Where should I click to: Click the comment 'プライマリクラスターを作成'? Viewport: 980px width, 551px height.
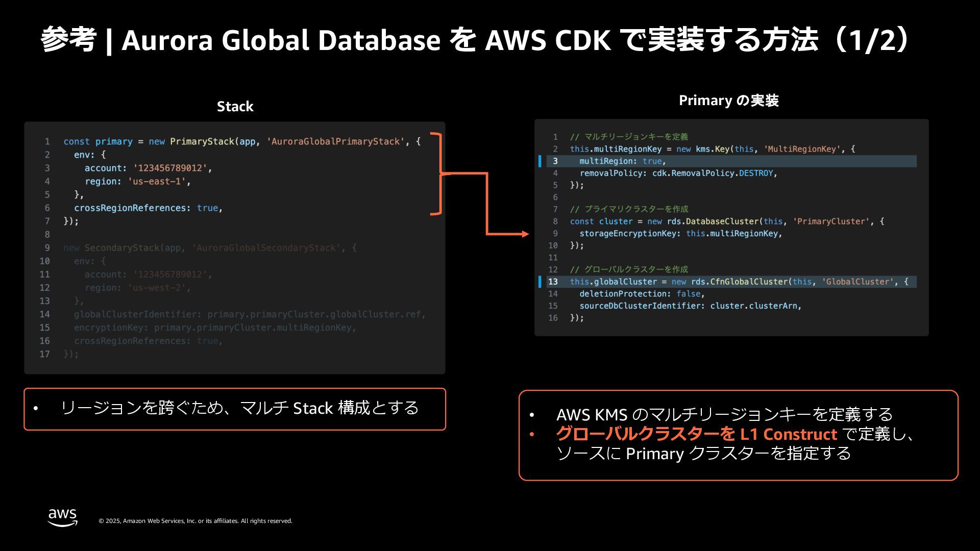tap(629, 209)
